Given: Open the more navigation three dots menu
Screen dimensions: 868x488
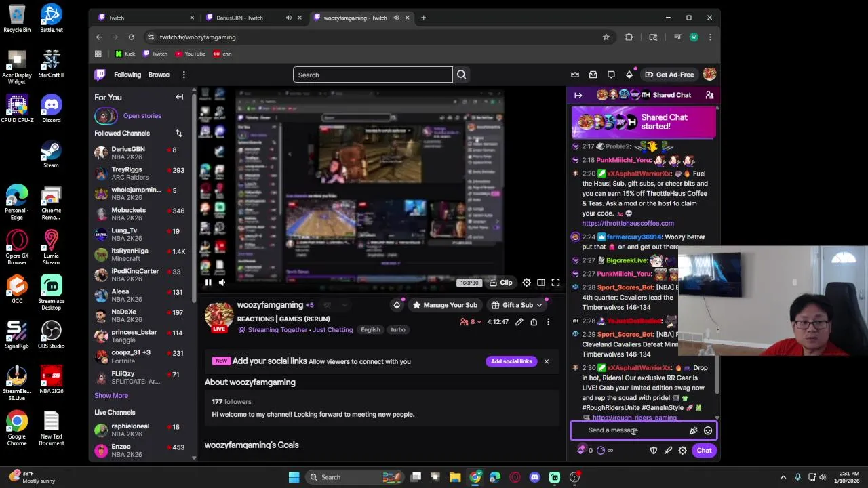Looking at the screenshot, I should tap(184, 75).
